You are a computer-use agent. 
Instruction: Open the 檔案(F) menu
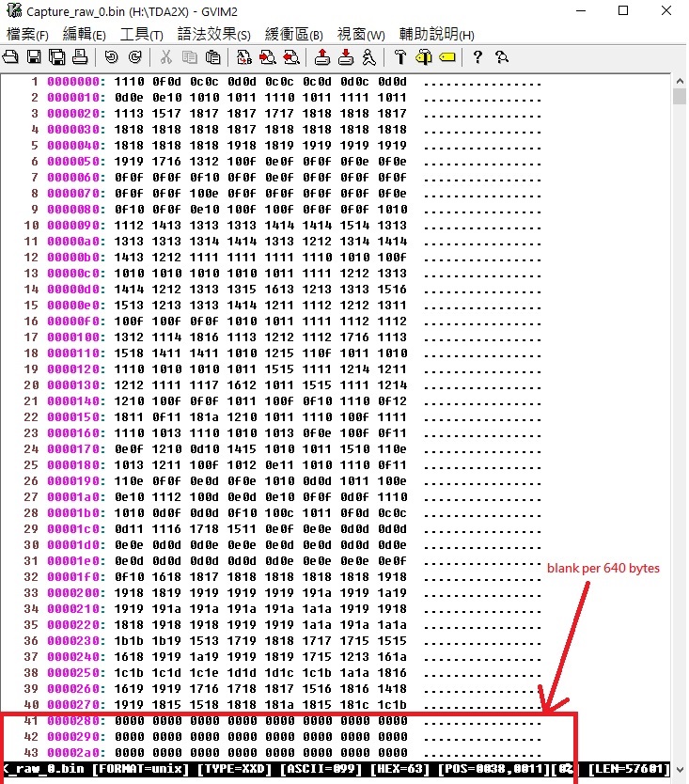click(27, 35)
